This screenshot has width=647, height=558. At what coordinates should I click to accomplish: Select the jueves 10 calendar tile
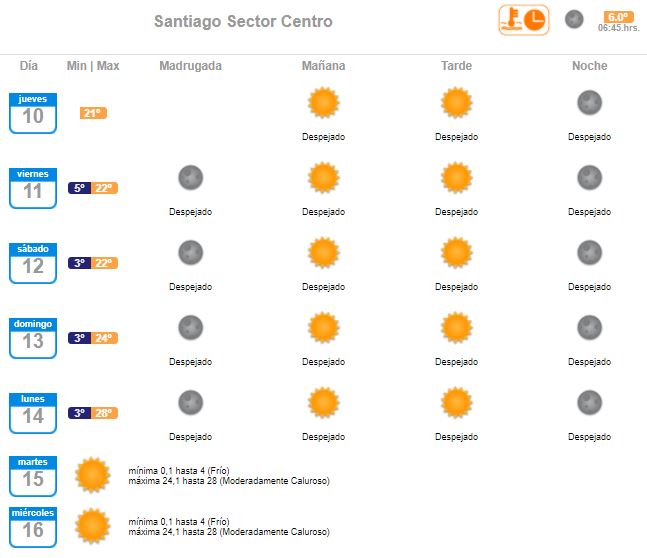(33, 113)
